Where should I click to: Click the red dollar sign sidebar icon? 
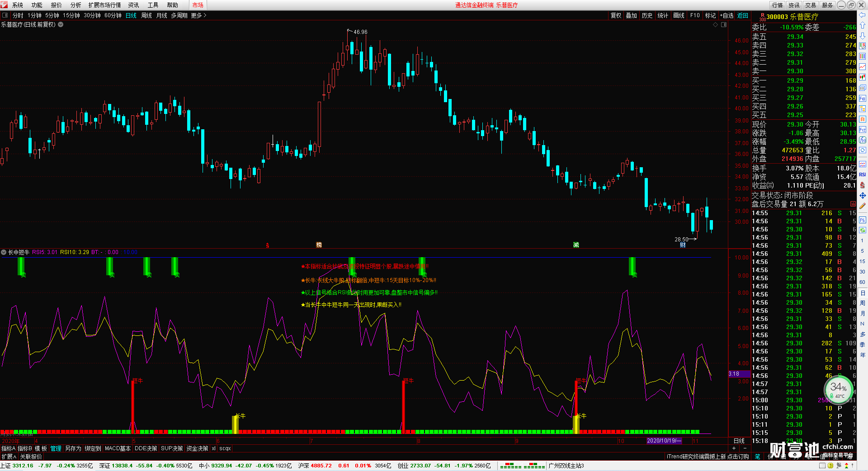point(863,185)
